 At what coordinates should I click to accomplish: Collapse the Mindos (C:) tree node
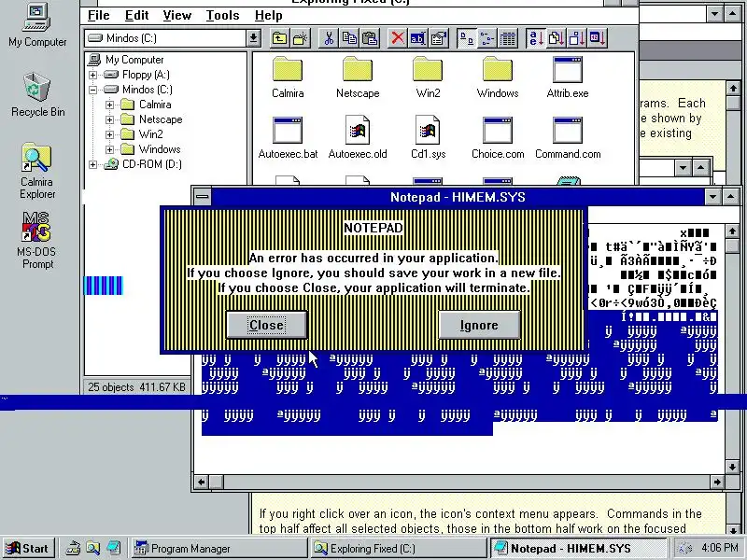[92, 90]
